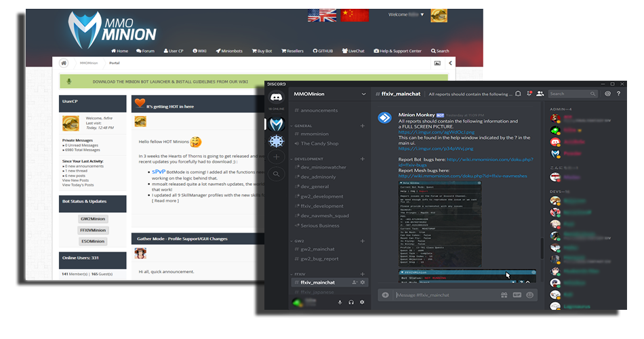Open GITHUB link in website navigation
644x339 pixels.
323,51
